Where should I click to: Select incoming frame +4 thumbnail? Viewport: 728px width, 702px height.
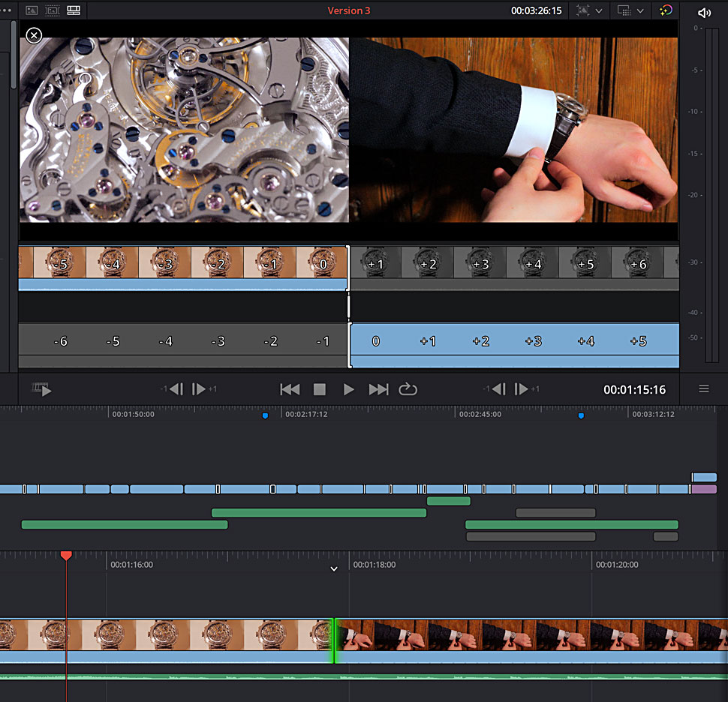(533, 262)
